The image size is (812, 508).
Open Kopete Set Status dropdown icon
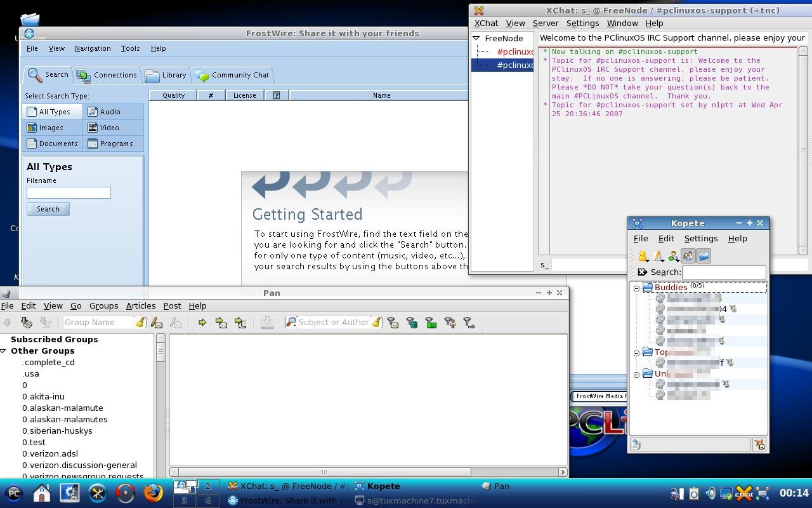pos(643,256)
